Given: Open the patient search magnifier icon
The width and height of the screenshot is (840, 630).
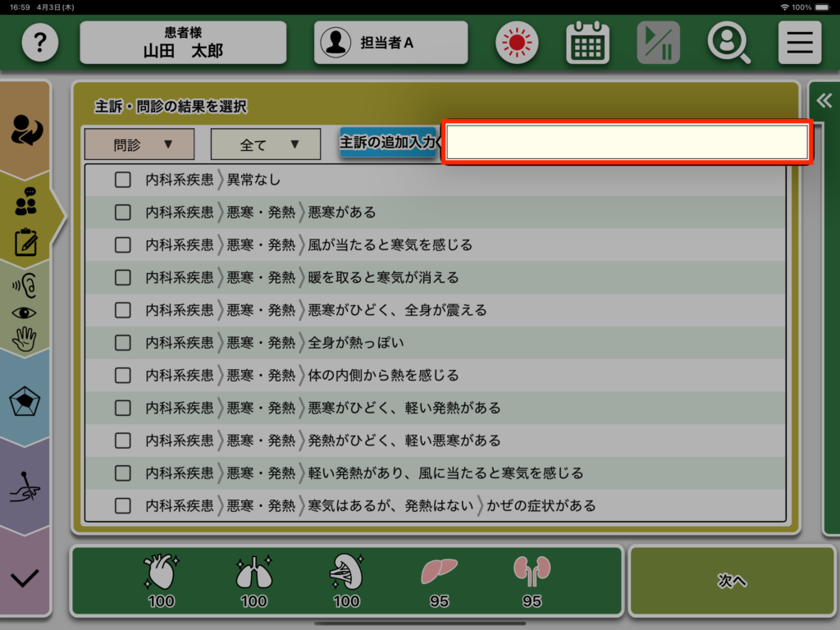Looking at the screenshot, I should (x=728, y=43).
